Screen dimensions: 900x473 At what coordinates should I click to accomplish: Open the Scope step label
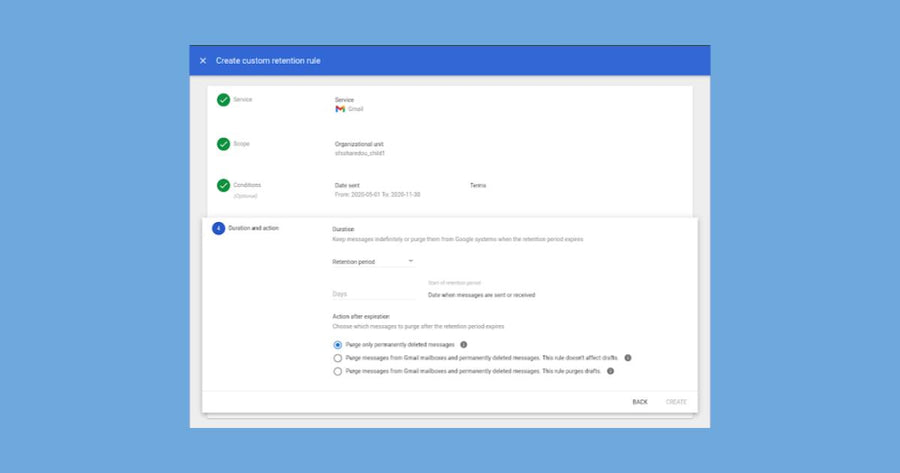pos(241,144)
